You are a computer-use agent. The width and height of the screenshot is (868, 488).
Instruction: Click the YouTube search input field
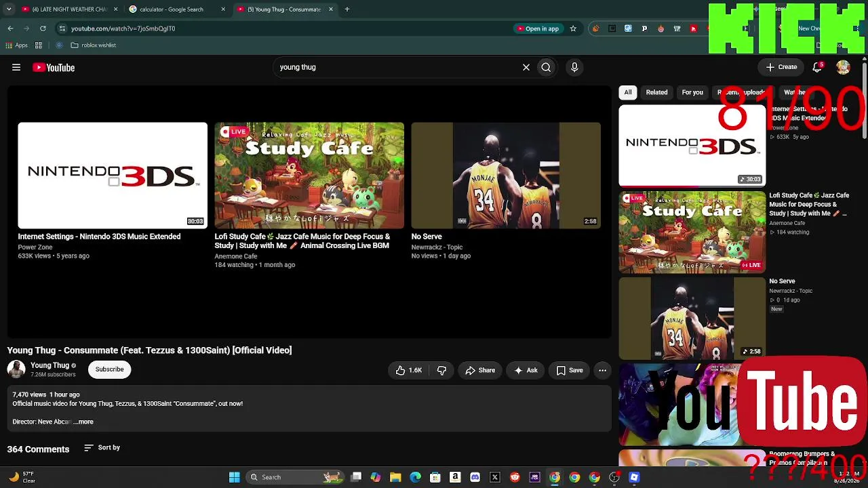click(397, 67)
